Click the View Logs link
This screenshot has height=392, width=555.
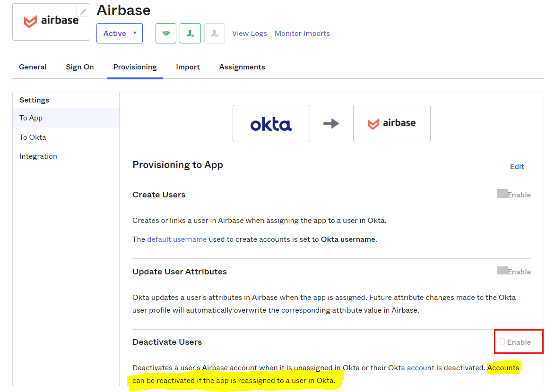[x=250, y=34]
